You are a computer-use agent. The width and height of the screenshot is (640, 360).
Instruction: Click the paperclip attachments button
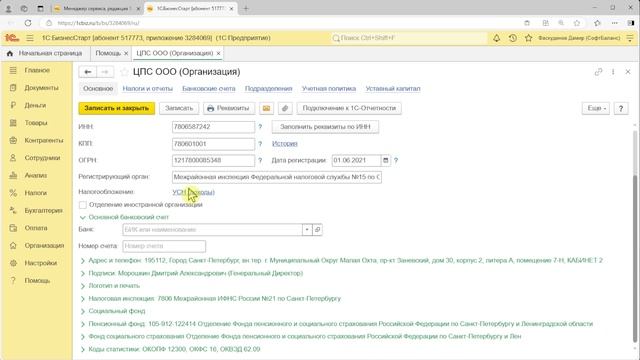pos(285,108)
